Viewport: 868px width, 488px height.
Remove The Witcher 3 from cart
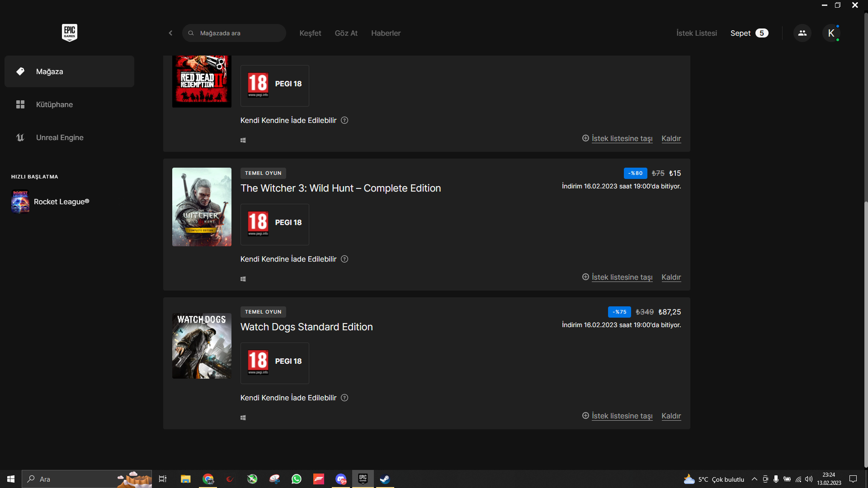coord(671,277)
